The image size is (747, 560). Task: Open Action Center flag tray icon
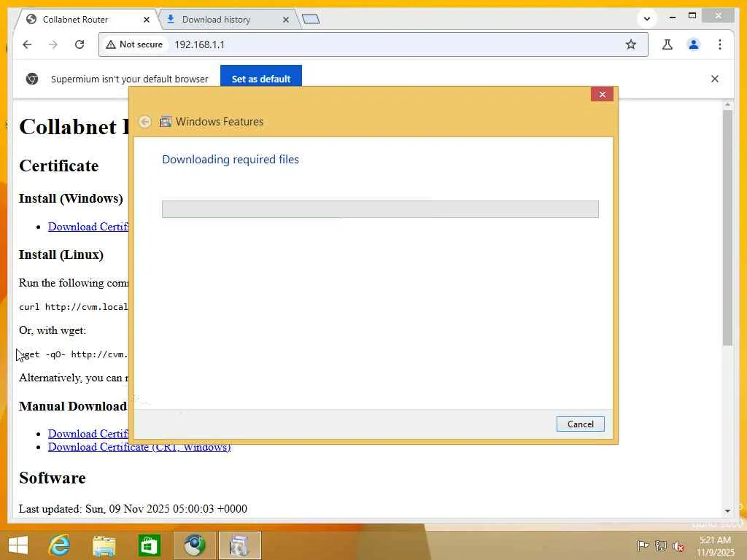click(x=643, y=545)
